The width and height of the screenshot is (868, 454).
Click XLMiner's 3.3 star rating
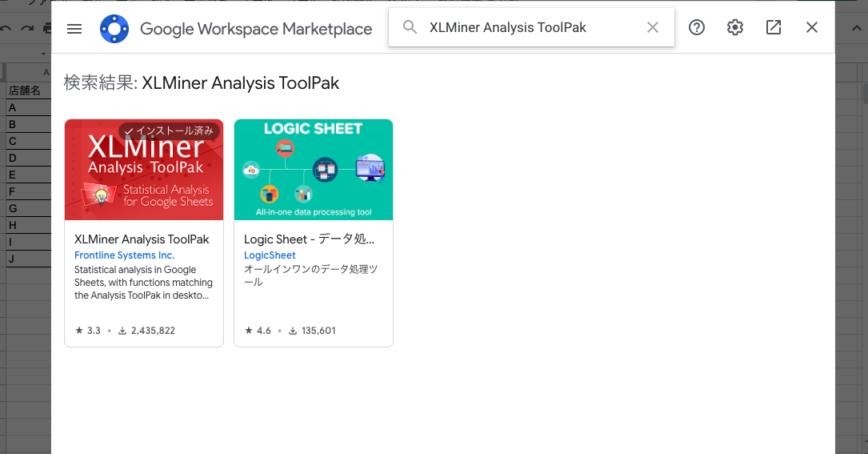[x=88, y=331]
